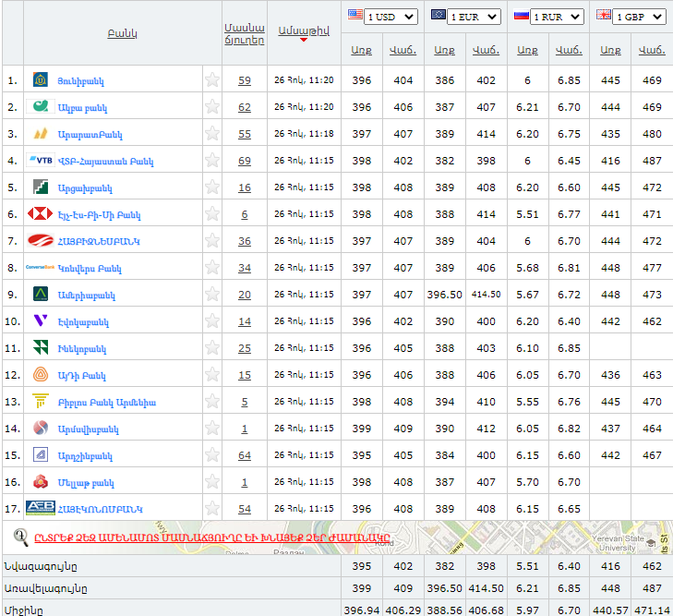The width and height of the screenshot is (673, 616).
Task: Click the 396.50 EUR buy rate cell in row 9
Action: [444, 295]
